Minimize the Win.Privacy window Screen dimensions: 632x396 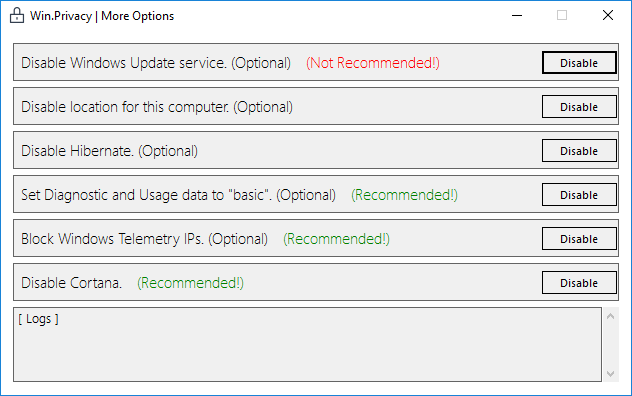[517, 16]
